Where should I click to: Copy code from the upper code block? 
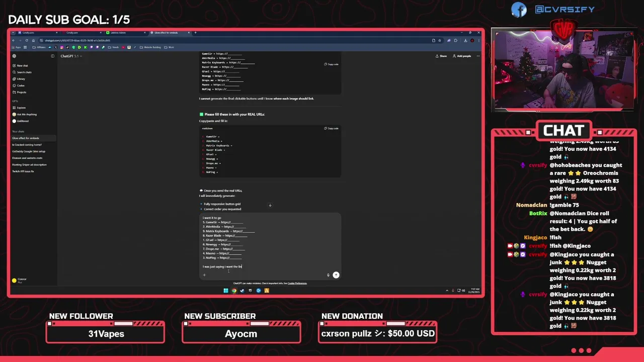(x=331, y=64)
